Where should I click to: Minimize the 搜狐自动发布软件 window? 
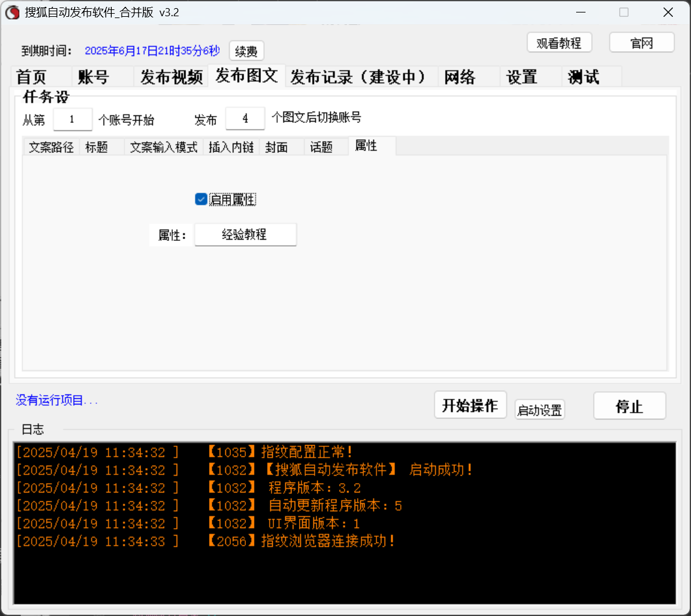[581, 12]
